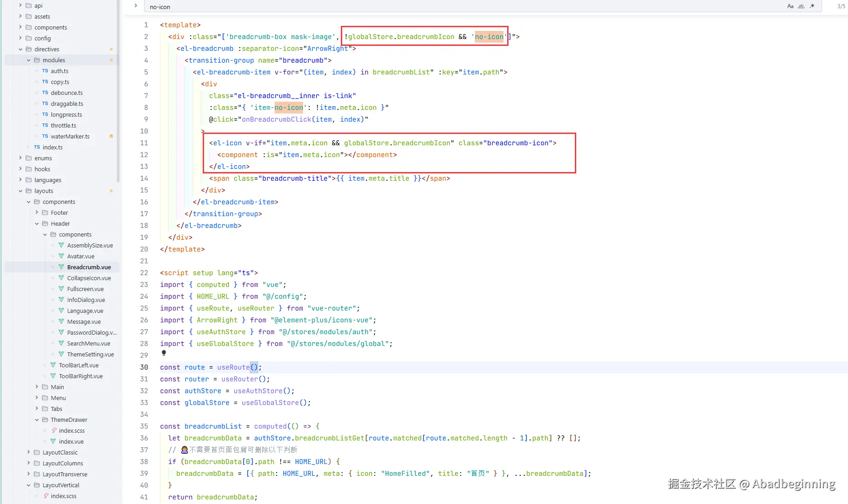Click the TypeScript icon of draggable.ts

(x=45, y=104)
